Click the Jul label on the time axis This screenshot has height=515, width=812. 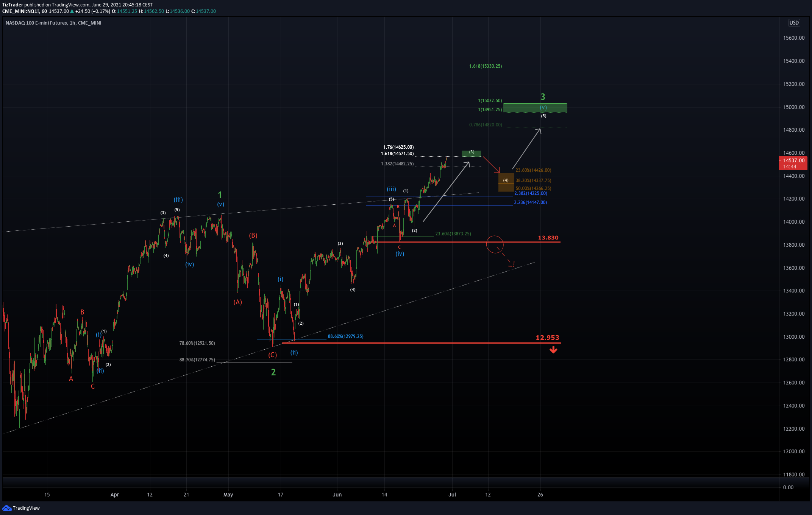pos(452,495)
